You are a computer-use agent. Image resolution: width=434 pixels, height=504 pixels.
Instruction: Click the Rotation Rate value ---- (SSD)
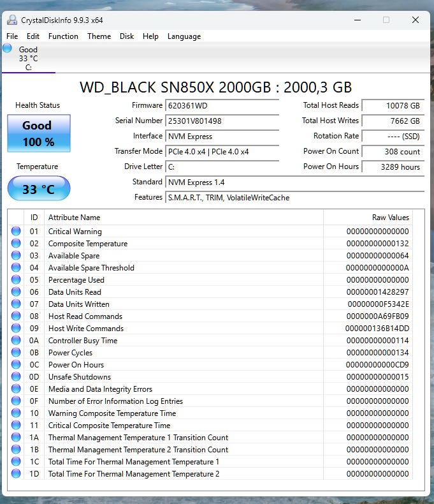pos(393,137)
